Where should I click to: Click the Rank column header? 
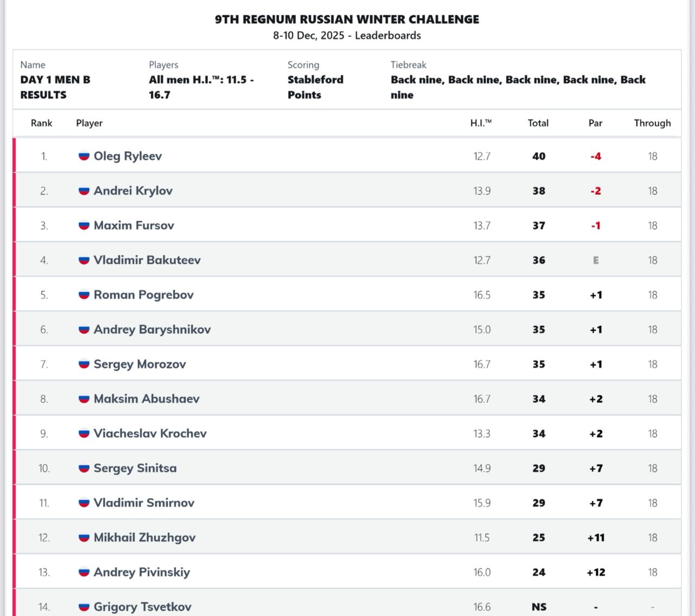click(41, 123)
